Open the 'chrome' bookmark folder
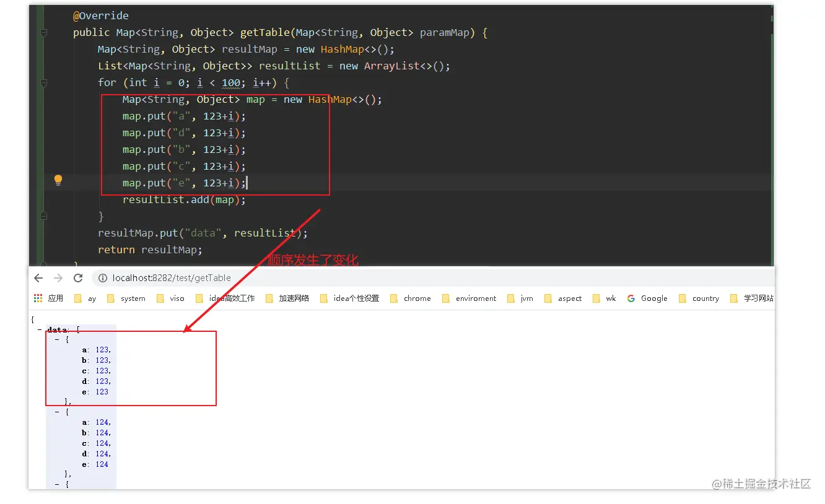This screenshot has height=504, width=825. [410, 298]
